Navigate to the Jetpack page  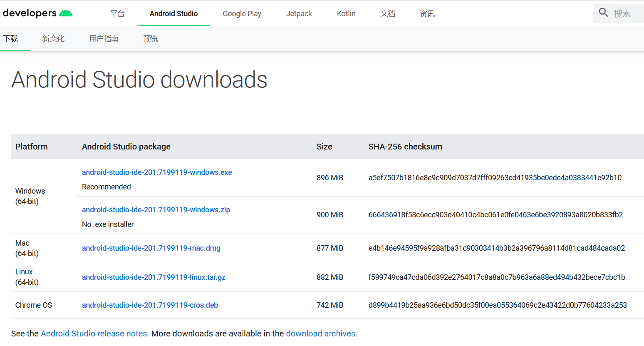click(x=299, y=13)
